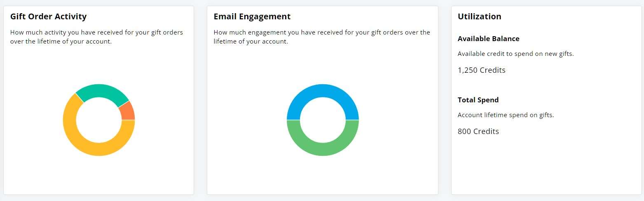
Task: Select the Utilization card heading
Action: 480,16
